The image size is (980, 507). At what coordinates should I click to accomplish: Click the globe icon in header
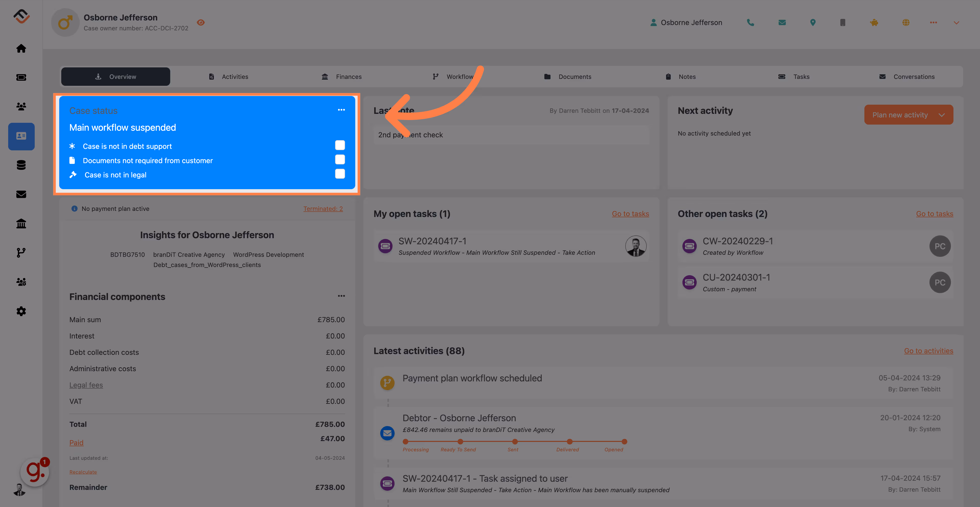point(906,22)
